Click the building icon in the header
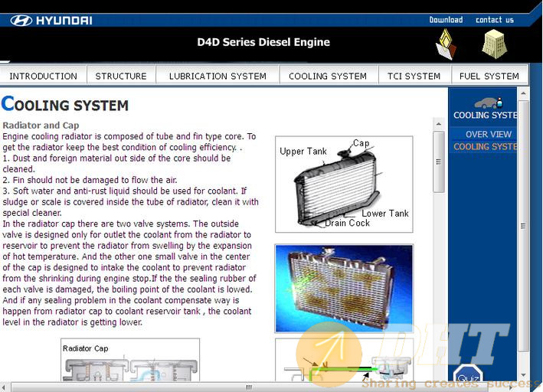The image size is (543, 392). 495,44
